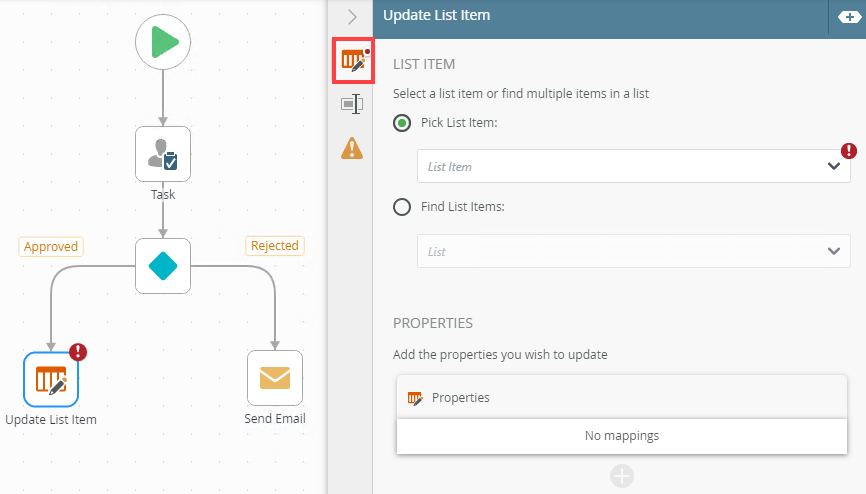Click the Rejected outcome label

tap(274, 246)
